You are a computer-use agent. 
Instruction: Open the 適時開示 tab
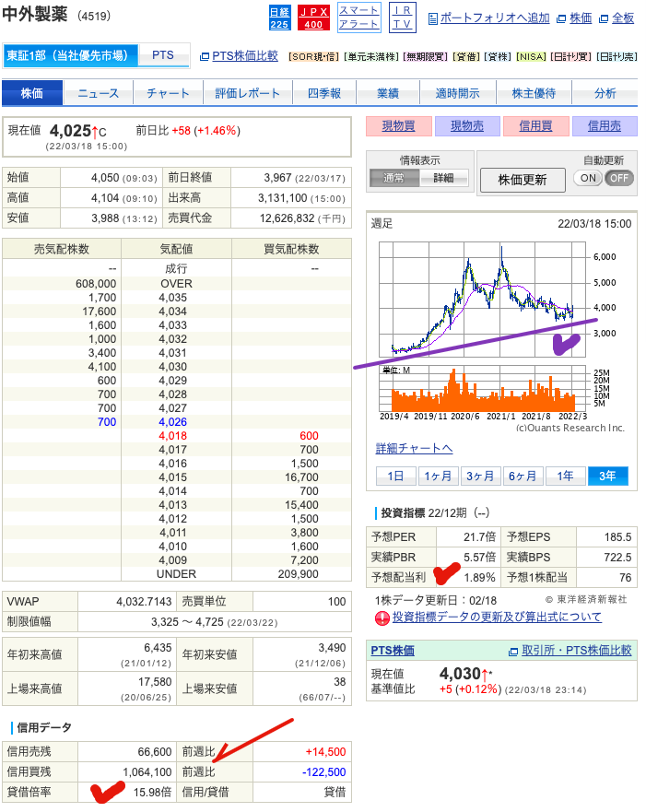(x=458, y=93)
